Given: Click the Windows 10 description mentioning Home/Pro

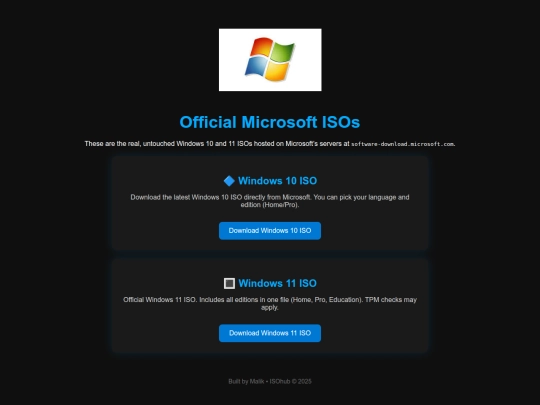Looking at the screenshot, I should pos(270,201).
